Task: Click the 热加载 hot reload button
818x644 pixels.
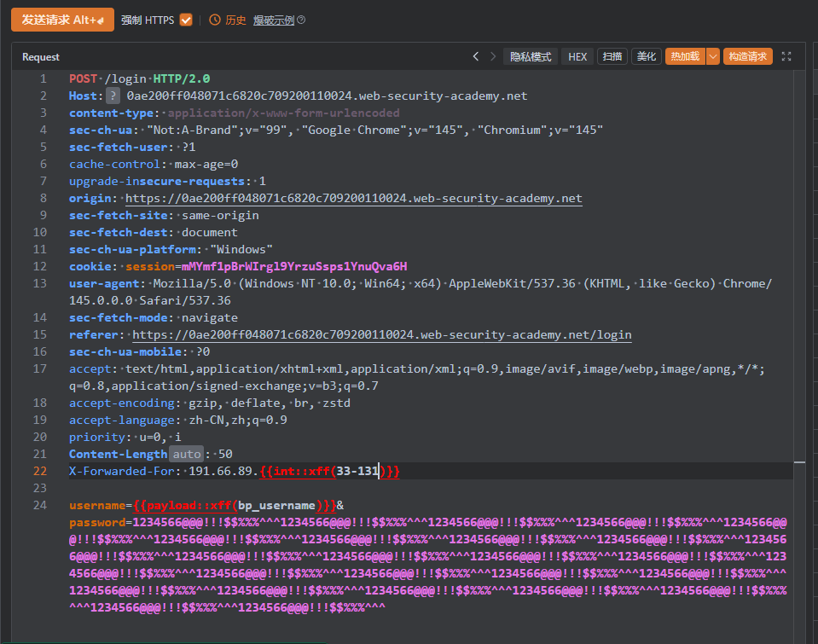Action: pos(685,56)
